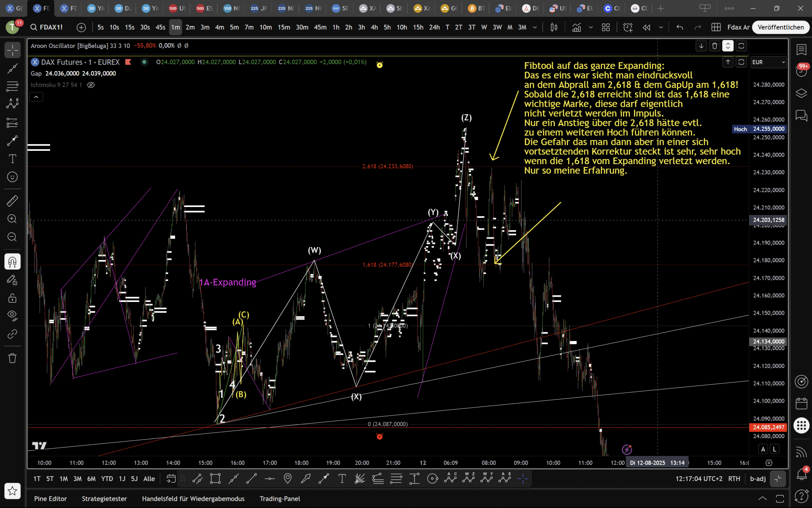Screen dimensions: 812x508
Task: Toggle Ichimoku indicator visibility eye
Action: (x=91, y=85)
